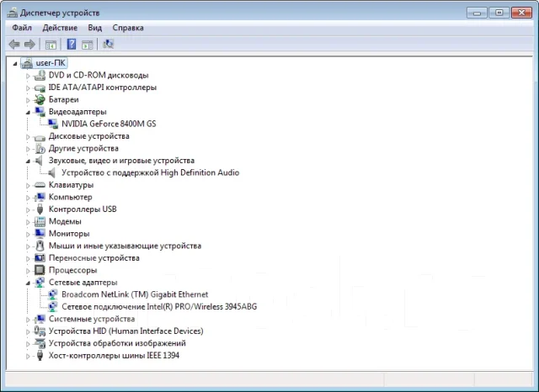Screen dimensions: 539x392
Task: Open the Действие menu
Action: point(60,28)
